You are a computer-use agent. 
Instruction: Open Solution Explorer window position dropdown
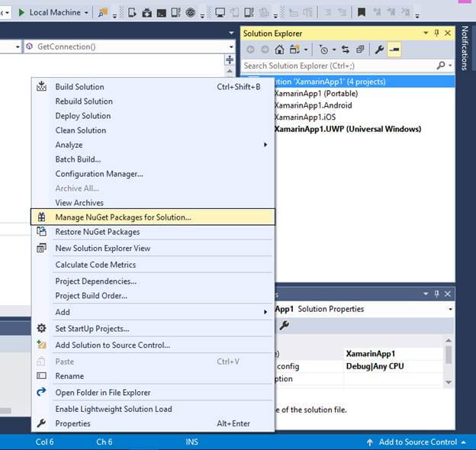(x=426, y=33)
